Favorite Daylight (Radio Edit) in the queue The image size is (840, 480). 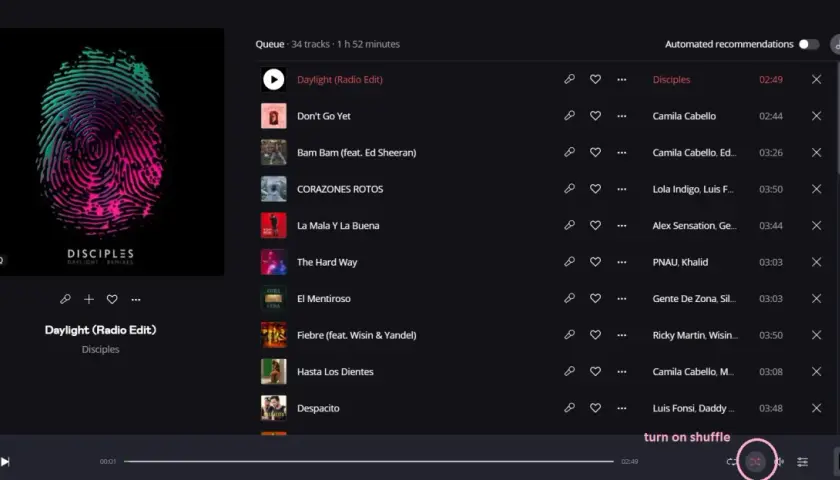click(595, 79)
